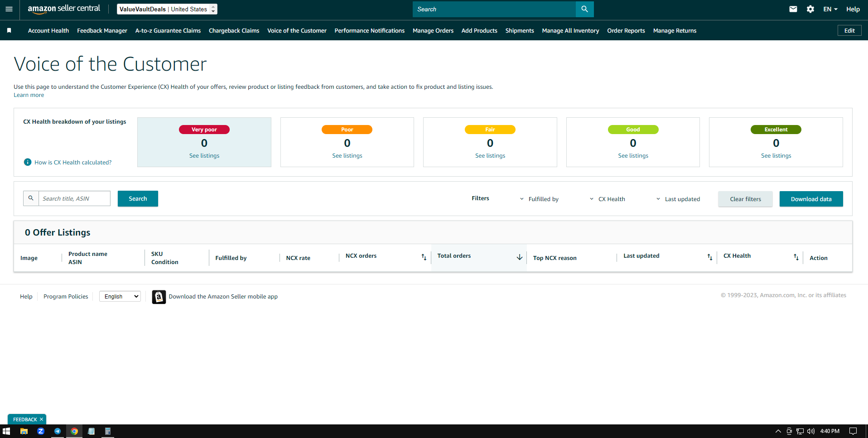Click Clear filters button
This screenshot has height=438, width=868.
click(x=745, y=199)
